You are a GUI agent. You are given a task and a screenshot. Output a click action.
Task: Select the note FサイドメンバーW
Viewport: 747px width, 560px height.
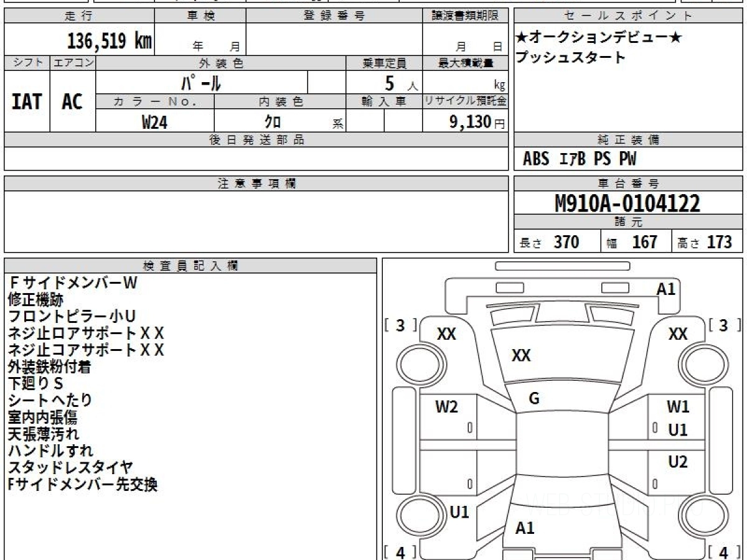tap(72, 282)
